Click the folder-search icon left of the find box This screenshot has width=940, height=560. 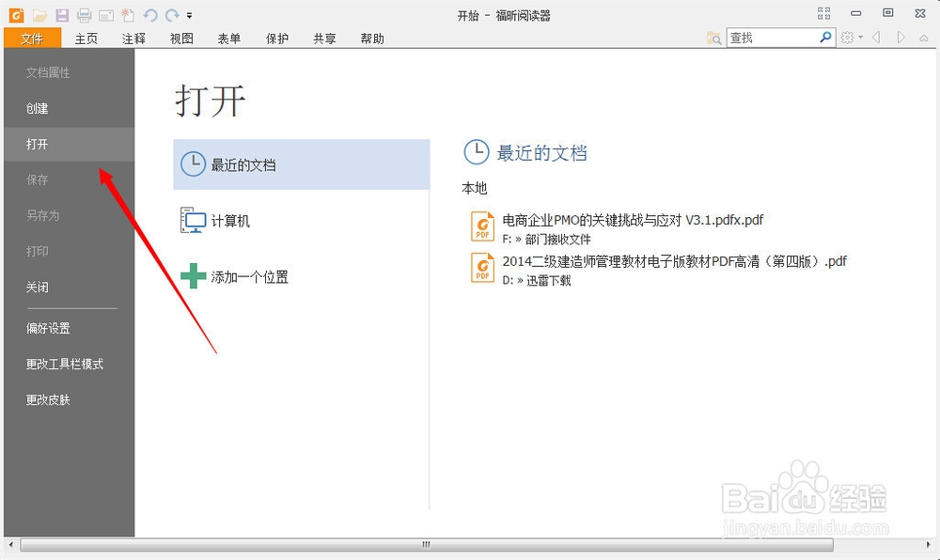pos(713,38)
